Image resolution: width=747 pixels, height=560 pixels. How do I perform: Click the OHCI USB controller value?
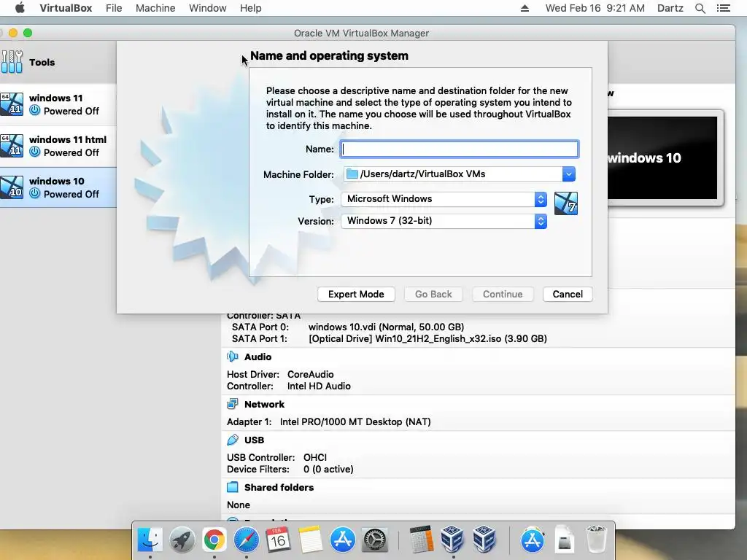pos(315,457)
